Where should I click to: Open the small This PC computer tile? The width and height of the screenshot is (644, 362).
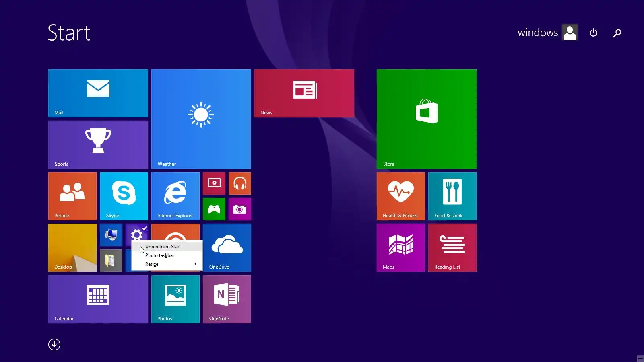click(111, 235)
